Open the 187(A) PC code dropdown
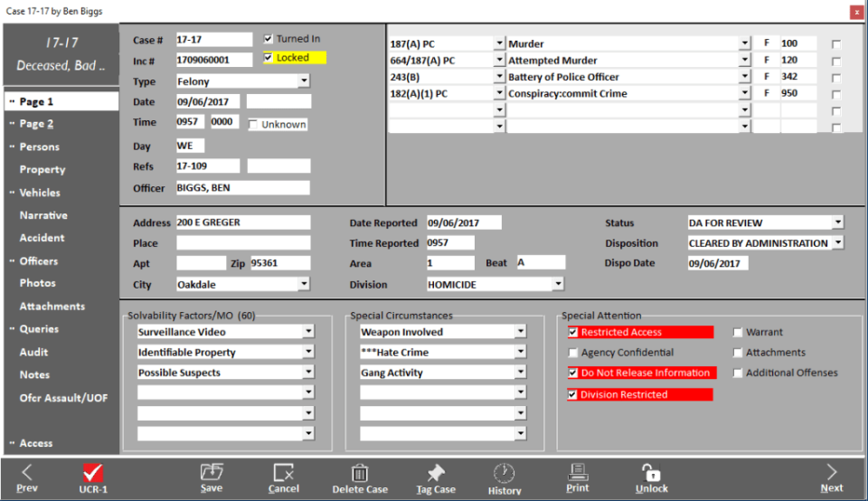Viewport: 868px width, 501px height. point(499,43)
